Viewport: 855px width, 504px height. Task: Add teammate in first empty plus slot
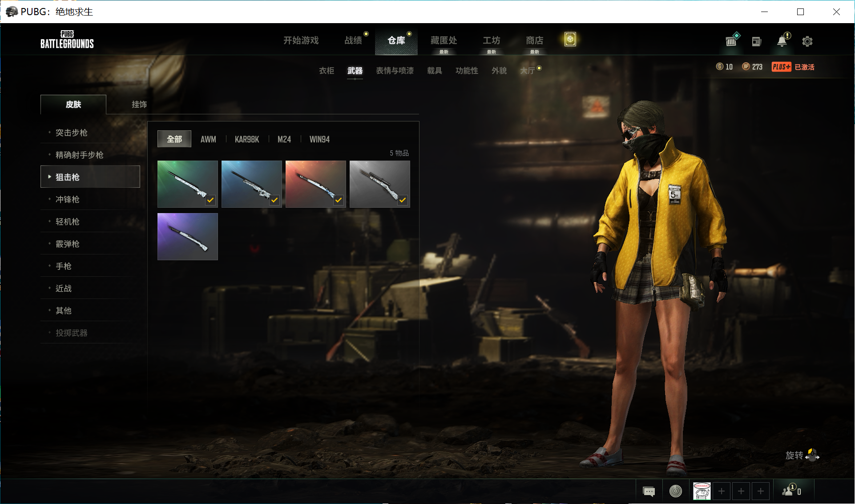coord(722,491)
